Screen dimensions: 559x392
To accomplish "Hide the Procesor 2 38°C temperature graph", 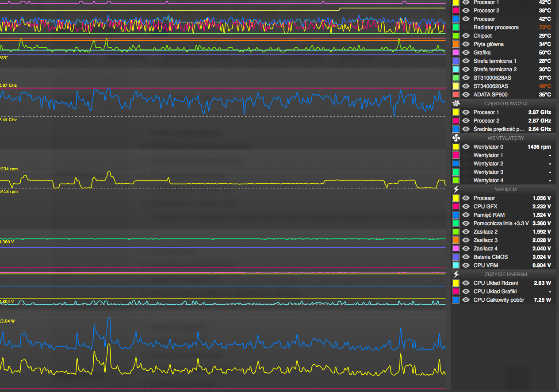I will [x=466, y=11].
